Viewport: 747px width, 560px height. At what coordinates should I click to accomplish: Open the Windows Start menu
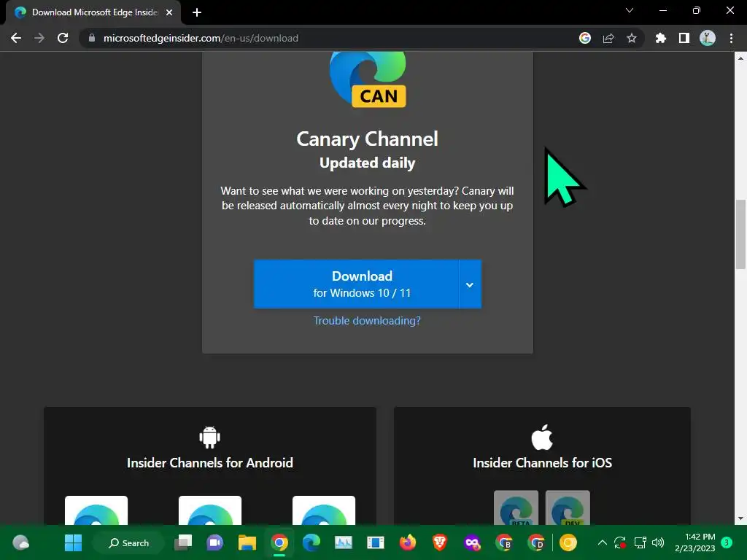click(74, 542)
